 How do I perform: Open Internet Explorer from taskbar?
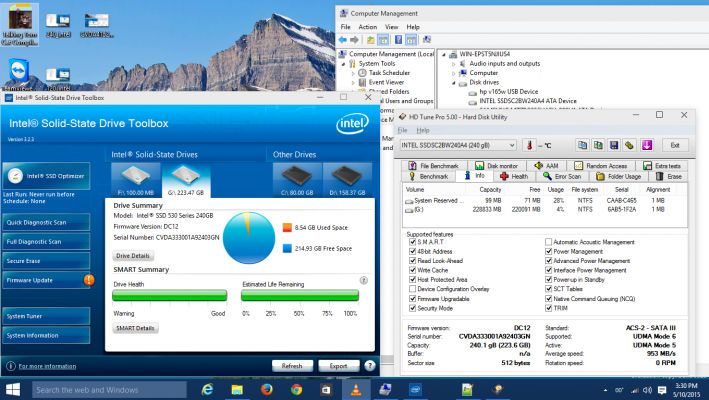click(x=208, y=389)
